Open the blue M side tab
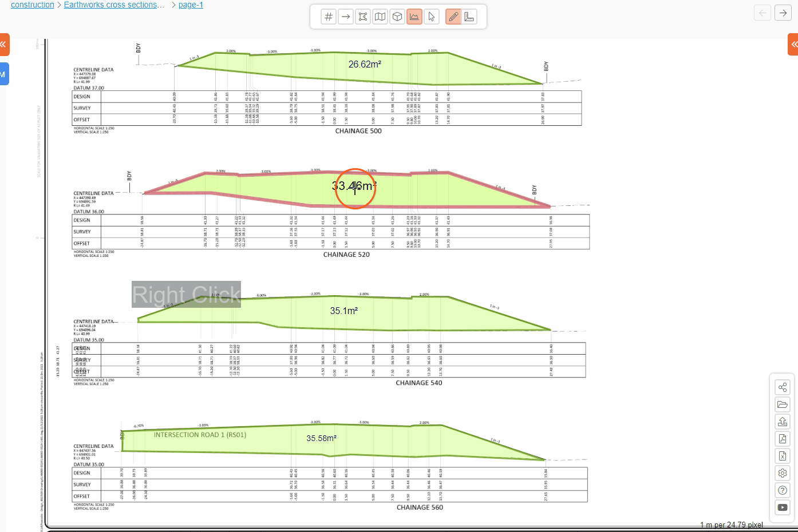 [3, 74]
